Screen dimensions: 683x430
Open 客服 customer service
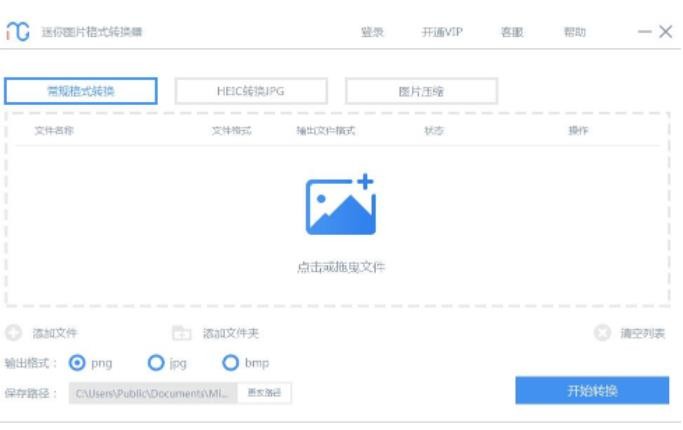tap(511, 32)
